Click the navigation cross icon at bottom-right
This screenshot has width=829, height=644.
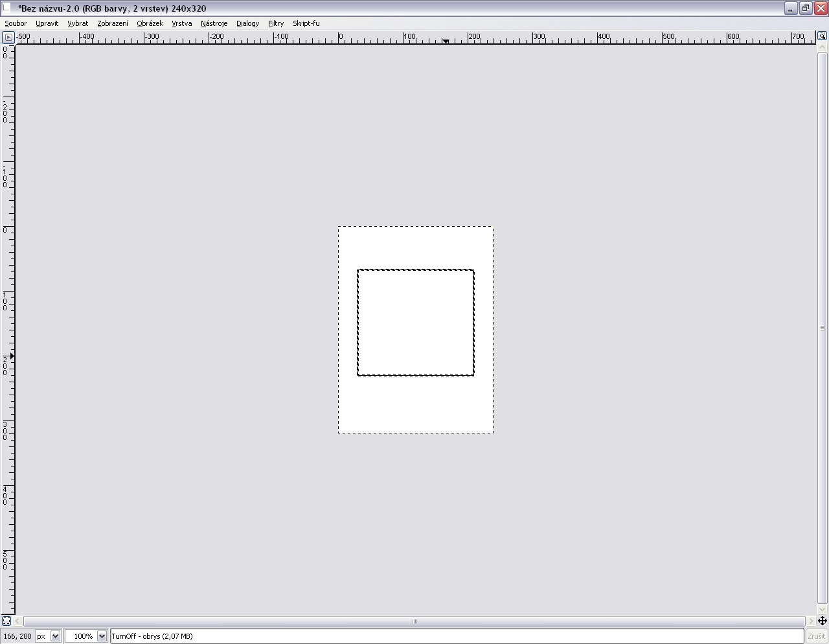822,621
